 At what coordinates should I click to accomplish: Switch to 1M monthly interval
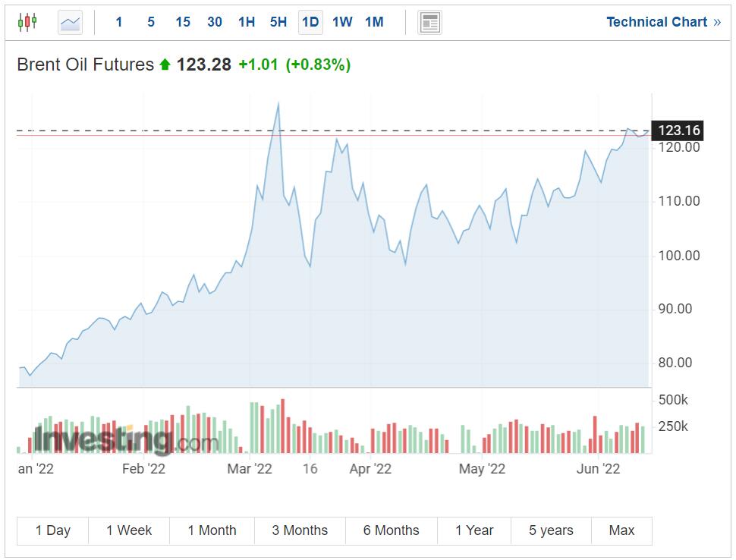374,22
